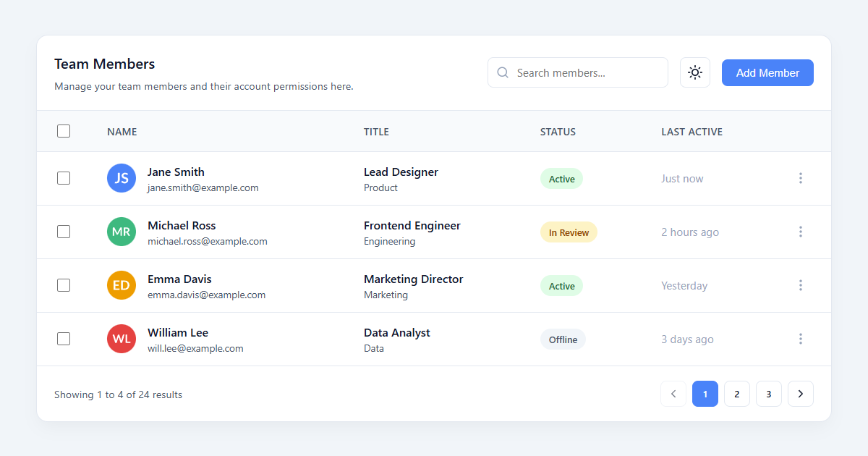This screenshot has height=456, width=868.
Task: Click the Add Member button
Action: coord(767,72)
